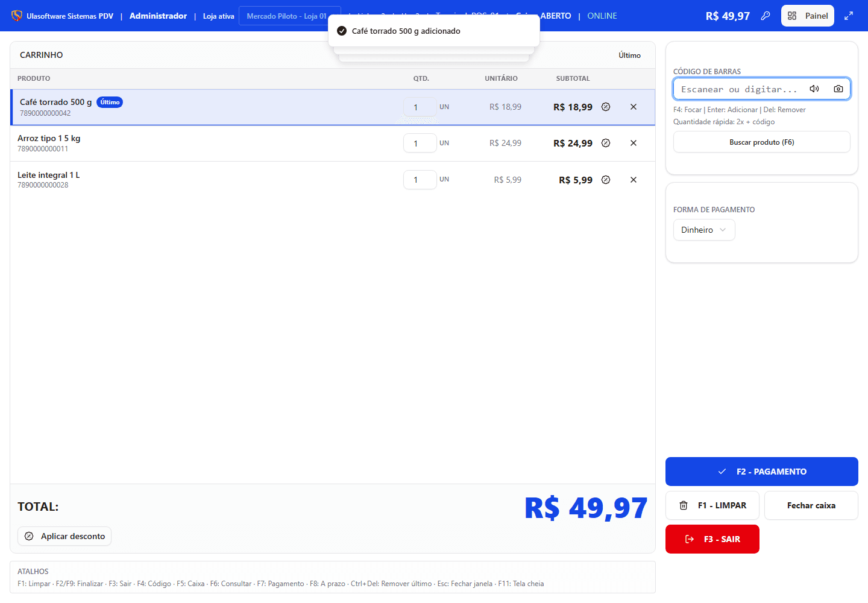Click barcode 7890000000011 text
Screen dimensions: 868x603
tap(43, 149)
